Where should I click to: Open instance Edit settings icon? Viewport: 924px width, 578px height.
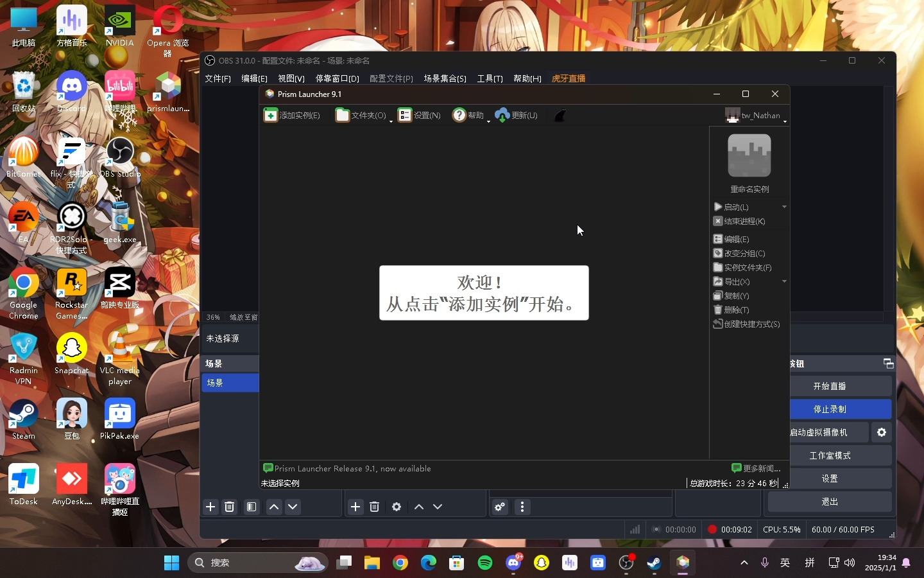[718, 239]
